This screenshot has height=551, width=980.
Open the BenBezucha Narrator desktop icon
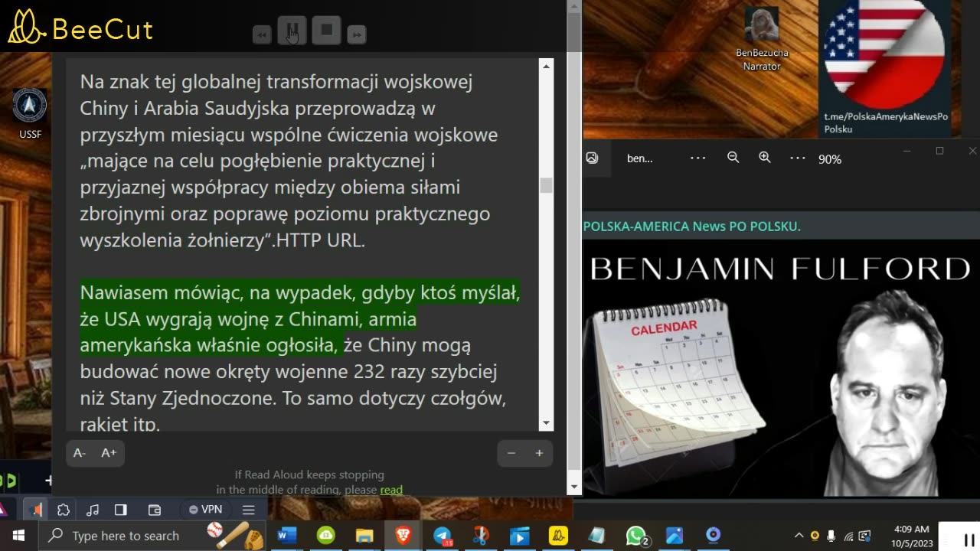(762, 40)
